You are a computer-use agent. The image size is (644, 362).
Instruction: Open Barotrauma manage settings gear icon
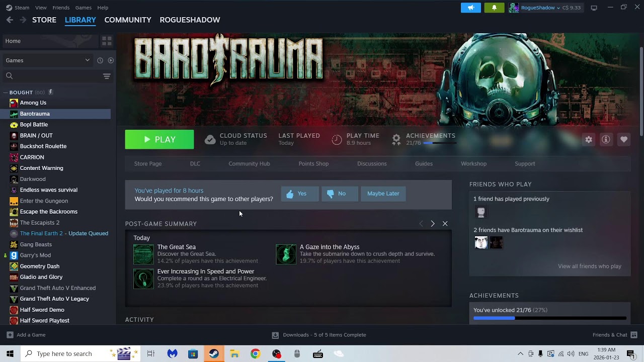589,139
